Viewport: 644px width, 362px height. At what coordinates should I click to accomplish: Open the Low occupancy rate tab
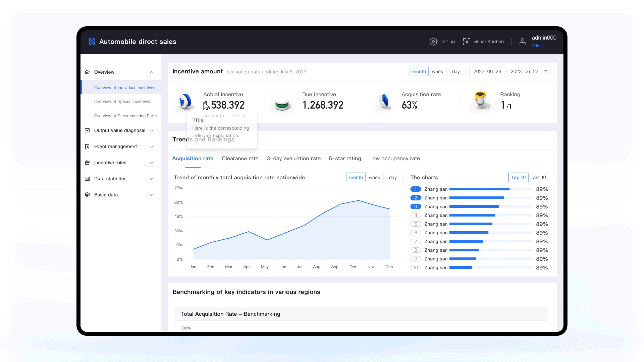394,159
